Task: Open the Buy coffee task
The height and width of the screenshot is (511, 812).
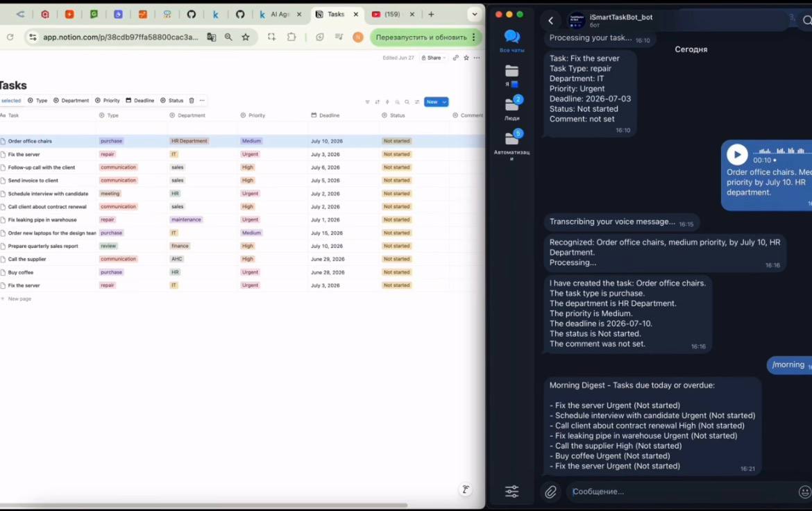Action: click(x=21, y=273)
